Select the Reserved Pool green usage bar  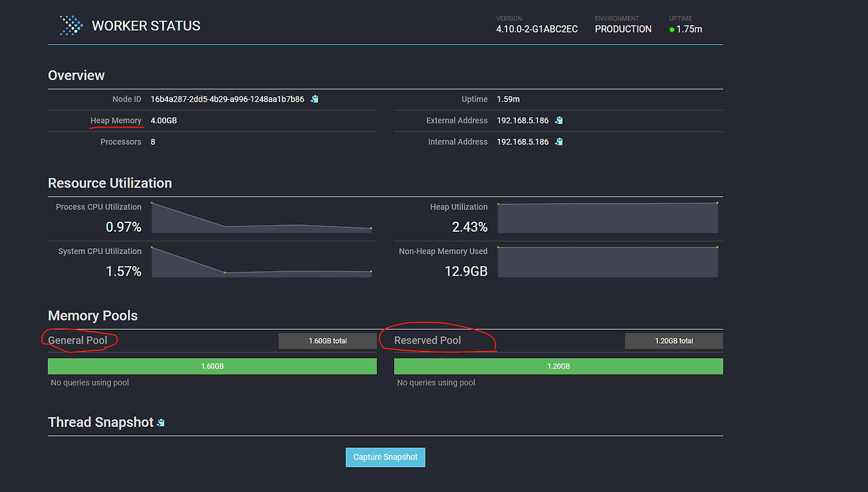557,366
